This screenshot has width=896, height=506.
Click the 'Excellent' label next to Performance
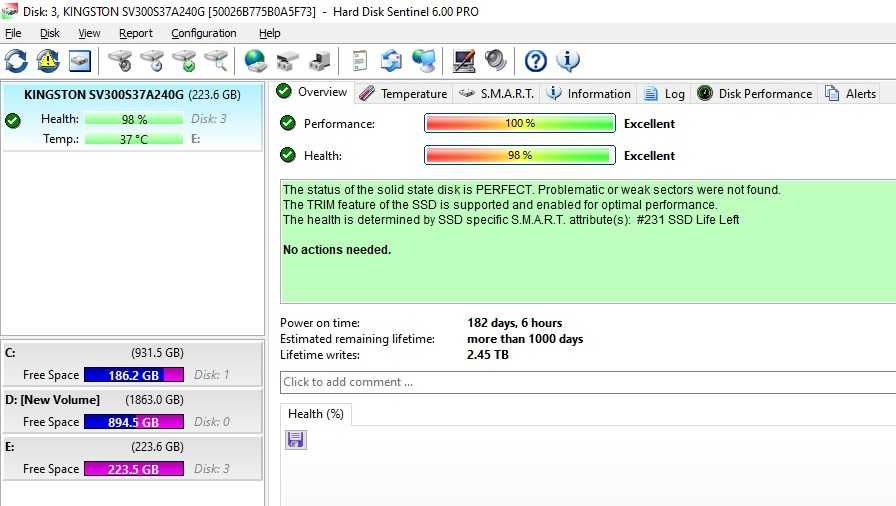pyautogui.click(x=649, y=123)
